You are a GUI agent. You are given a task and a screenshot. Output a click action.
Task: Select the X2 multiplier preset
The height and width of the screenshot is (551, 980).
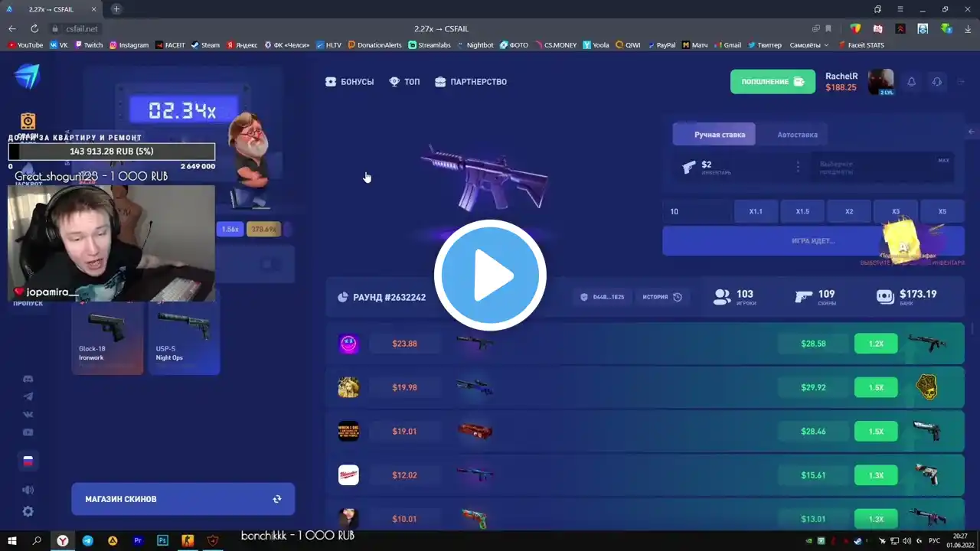tap(849, 211)
